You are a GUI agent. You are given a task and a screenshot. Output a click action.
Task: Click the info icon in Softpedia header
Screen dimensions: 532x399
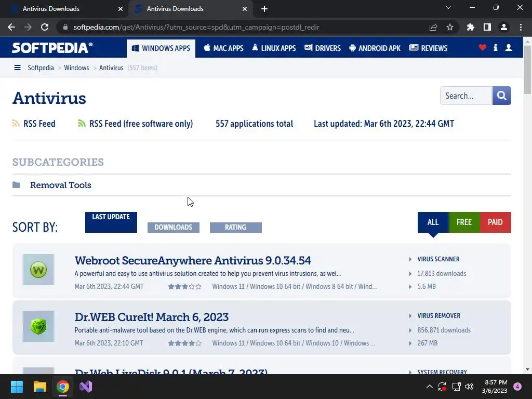[x=495, y=47]
